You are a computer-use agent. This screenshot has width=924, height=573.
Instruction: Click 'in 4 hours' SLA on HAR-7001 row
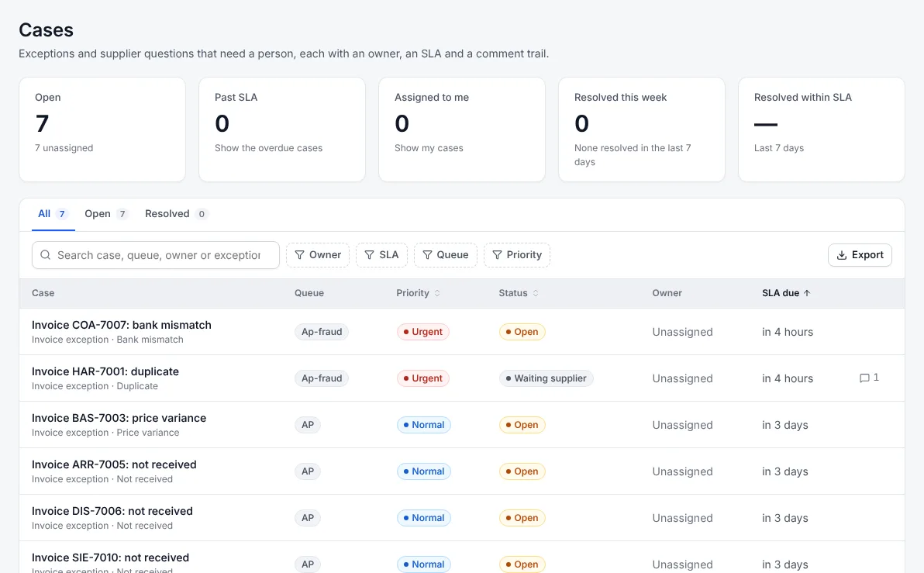coord(788,378)
